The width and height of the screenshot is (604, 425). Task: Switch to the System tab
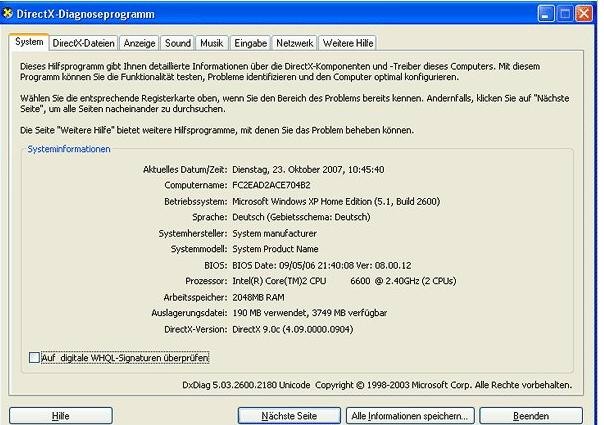[29, 43]
